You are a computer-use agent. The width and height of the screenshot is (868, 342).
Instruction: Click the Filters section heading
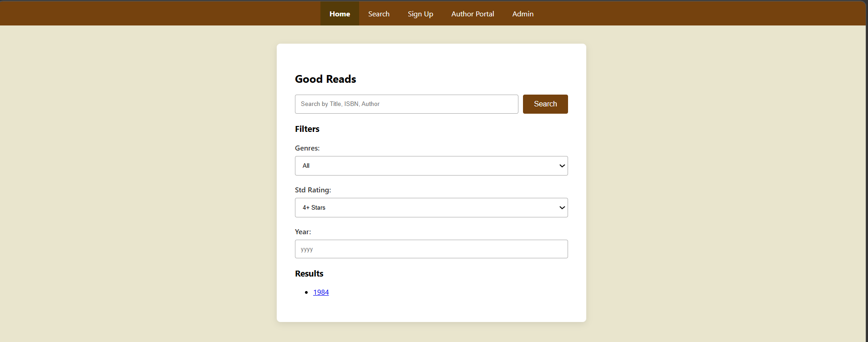[307, 129]
